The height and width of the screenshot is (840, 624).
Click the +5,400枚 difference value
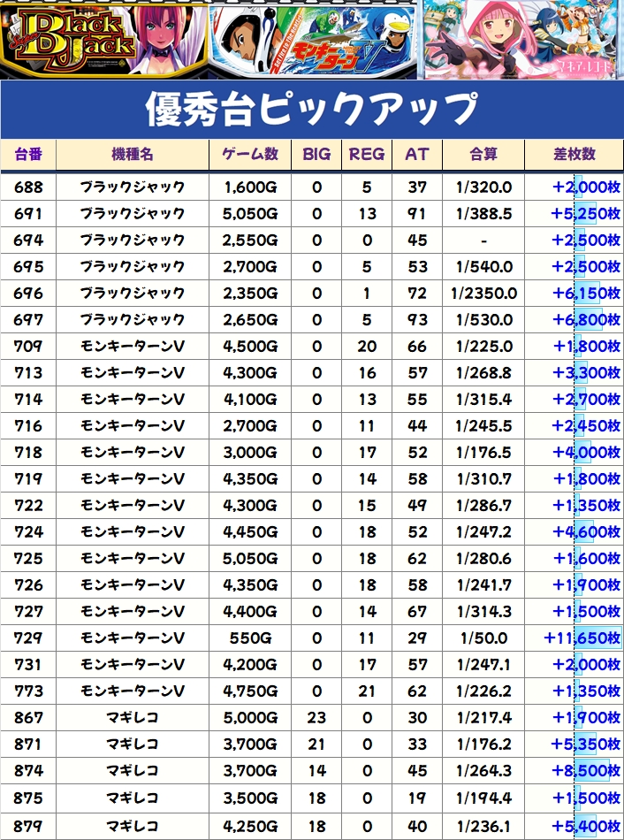(586, 826)
